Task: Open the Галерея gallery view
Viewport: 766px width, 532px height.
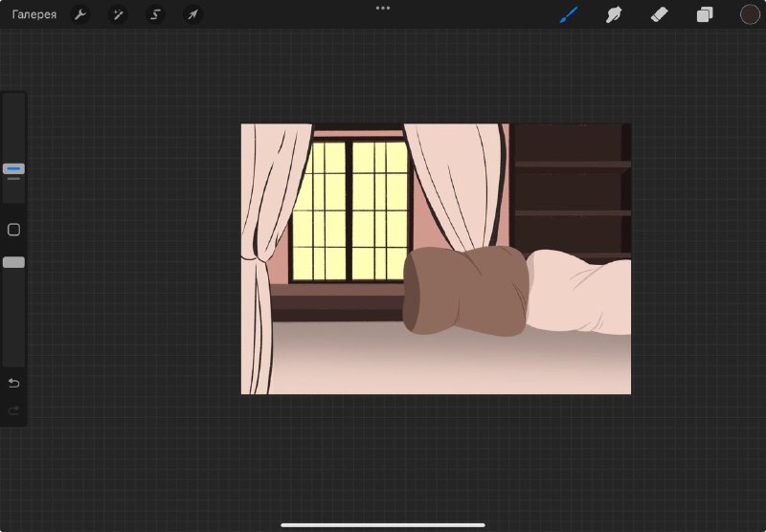Action: (x=34, y=14)
